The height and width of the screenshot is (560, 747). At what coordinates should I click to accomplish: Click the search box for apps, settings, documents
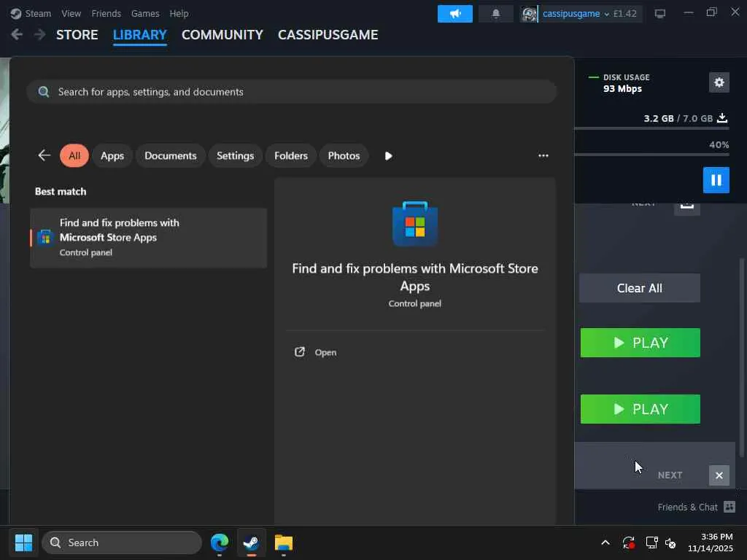291,91
